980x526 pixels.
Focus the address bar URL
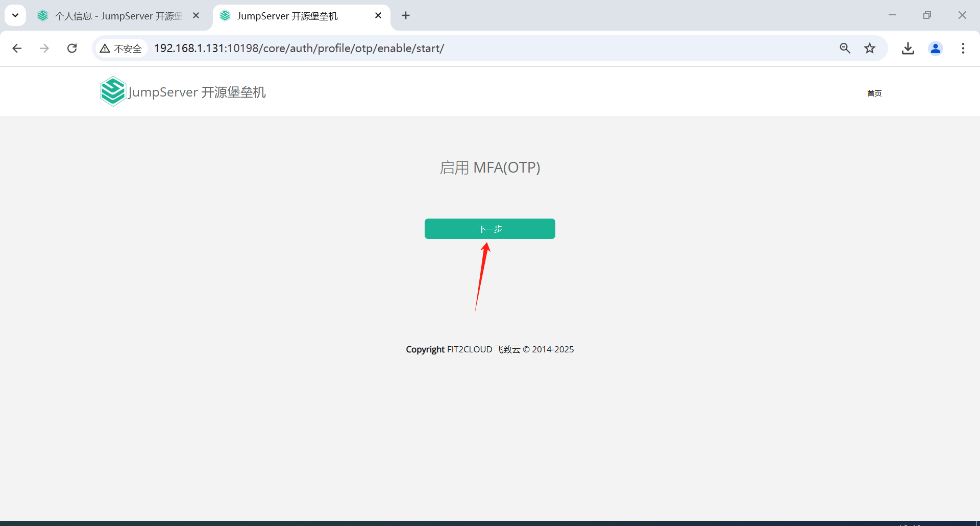(299, 48)
